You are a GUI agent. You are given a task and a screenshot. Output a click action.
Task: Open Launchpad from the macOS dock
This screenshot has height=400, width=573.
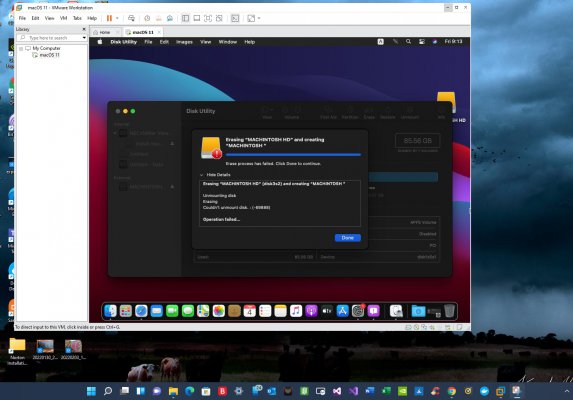(126, 311)
